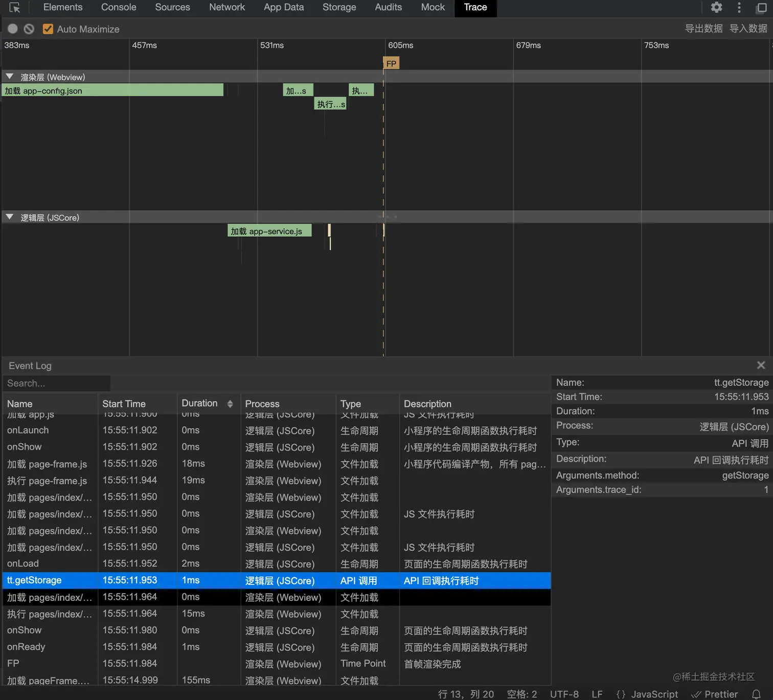This screenshot has width=773, height=700.
Task: Select the 加载 pageFrame.… row
Action: tap(277, 680)
